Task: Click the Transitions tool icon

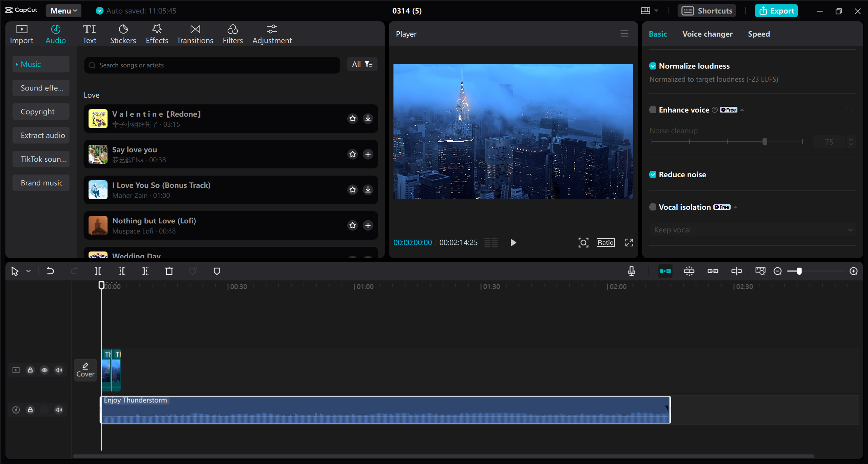Action: [x=195, y=33]
